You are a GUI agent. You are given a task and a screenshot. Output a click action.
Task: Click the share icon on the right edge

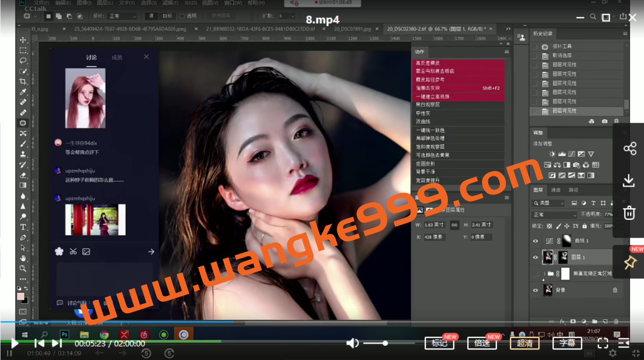pos(629,148)
